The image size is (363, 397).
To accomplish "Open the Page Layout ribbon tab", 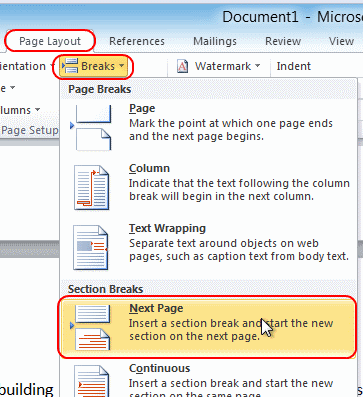I will click(x=50, y=41).
